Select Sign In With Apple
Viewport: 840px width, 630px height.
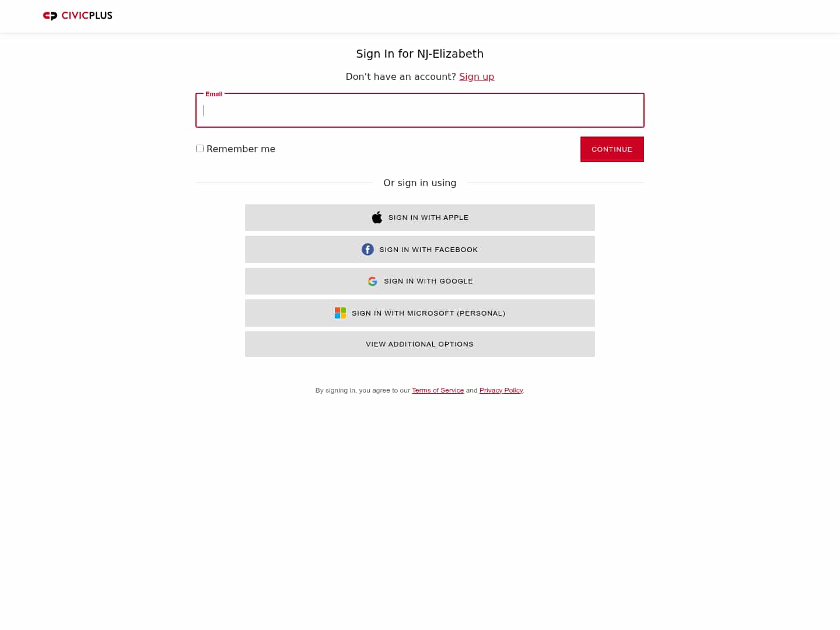tap(419, 217)
